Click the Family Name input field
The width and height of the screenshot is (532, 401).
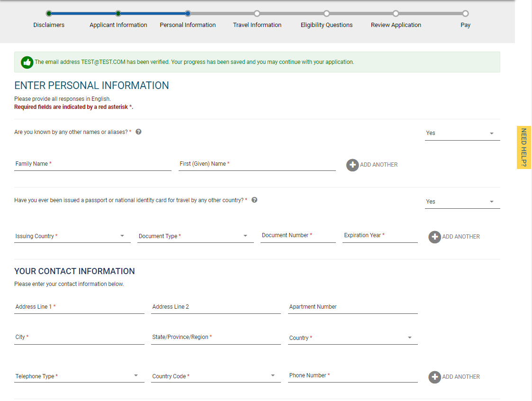[92, 164]
